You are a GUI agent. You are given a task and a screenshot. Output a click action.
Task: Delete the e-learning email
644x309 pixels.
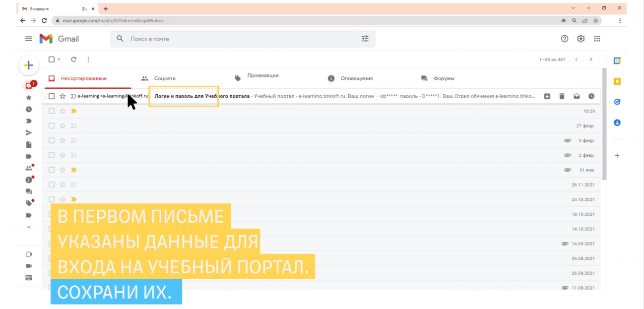tap(561, 96)
